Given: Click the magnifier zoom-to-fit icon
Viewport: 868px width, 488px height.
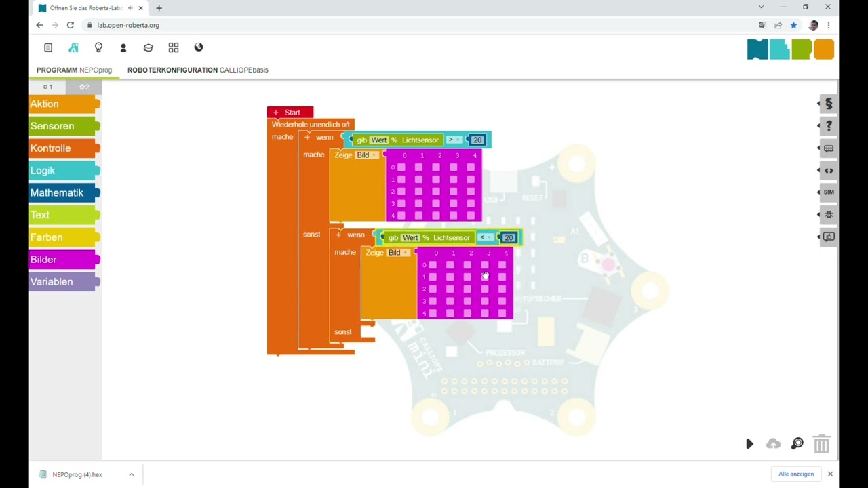Looking at the screenshot, I should [797, 444].
